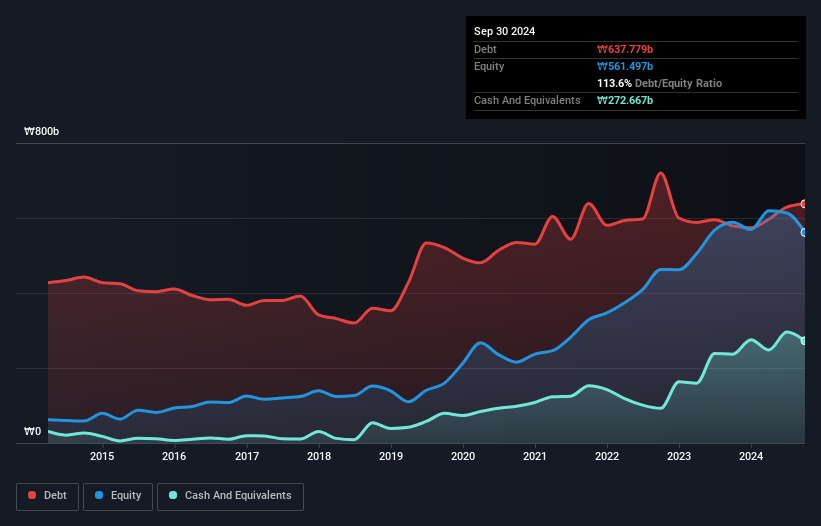Image resolution: width=821 pixels, height=526 pixels.
Task: Click the 2022 x-axis label
Action: pos(607,456)
